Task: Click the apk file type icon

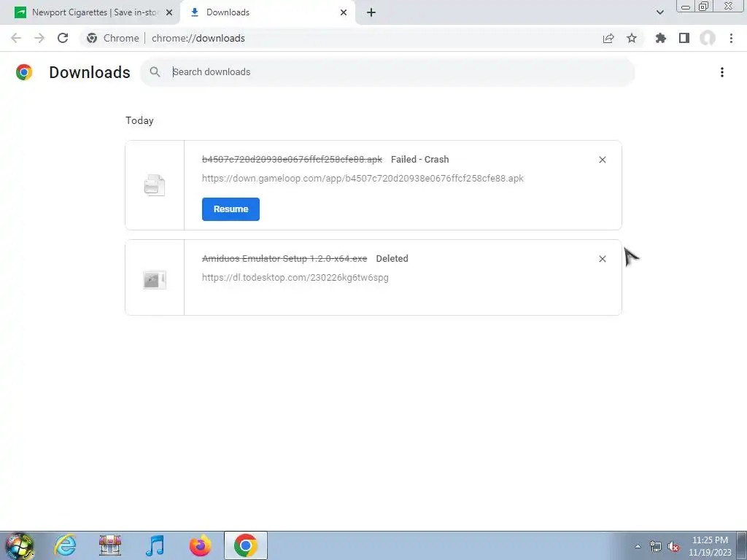Action: tap(155, 185)
